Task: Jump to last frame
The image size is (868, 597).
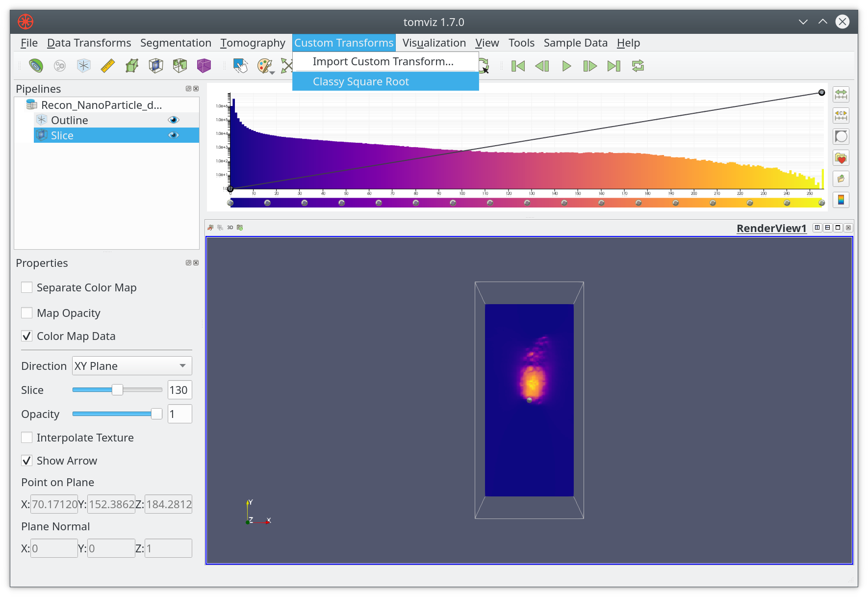Action: [614, 66]
